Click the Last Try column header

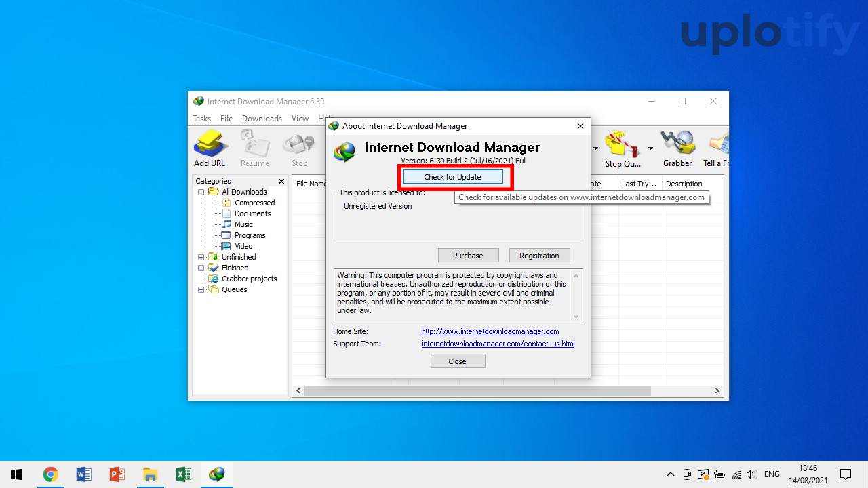640,184
